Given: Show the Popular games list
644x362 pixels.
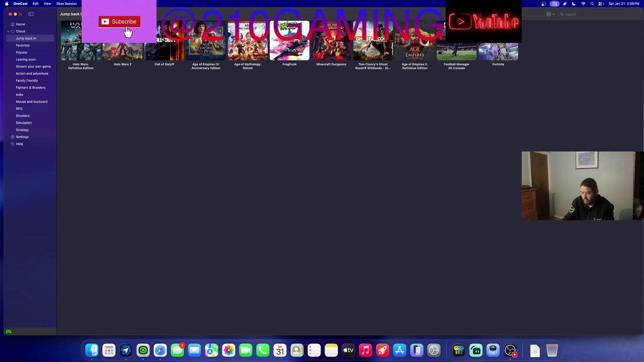Looking at the screenshot, I should [22, 52].
